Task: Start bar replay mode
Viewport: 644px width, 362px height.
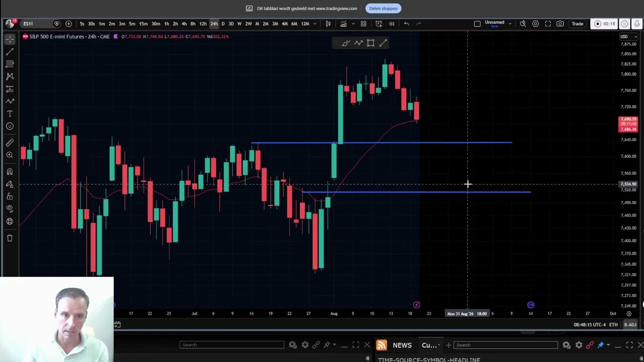Action: point(391,24)
